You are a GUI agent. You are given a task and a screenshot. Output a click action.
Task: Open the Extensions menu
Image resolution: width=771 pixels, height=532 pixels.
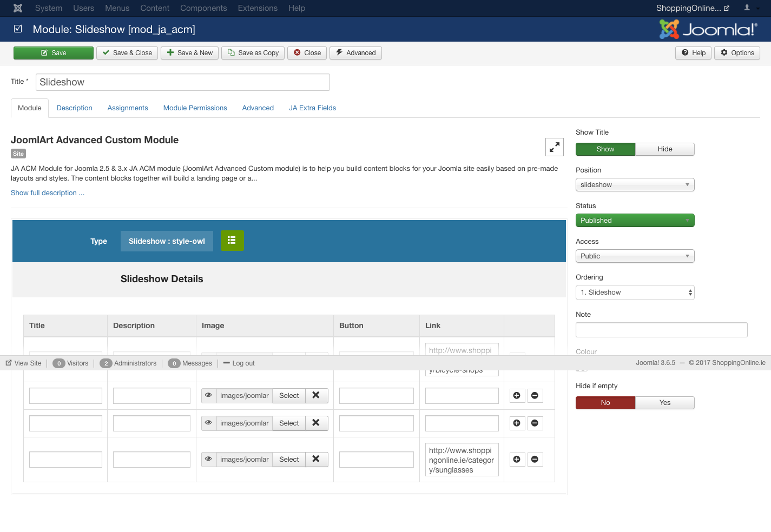[x=258, y=8]
